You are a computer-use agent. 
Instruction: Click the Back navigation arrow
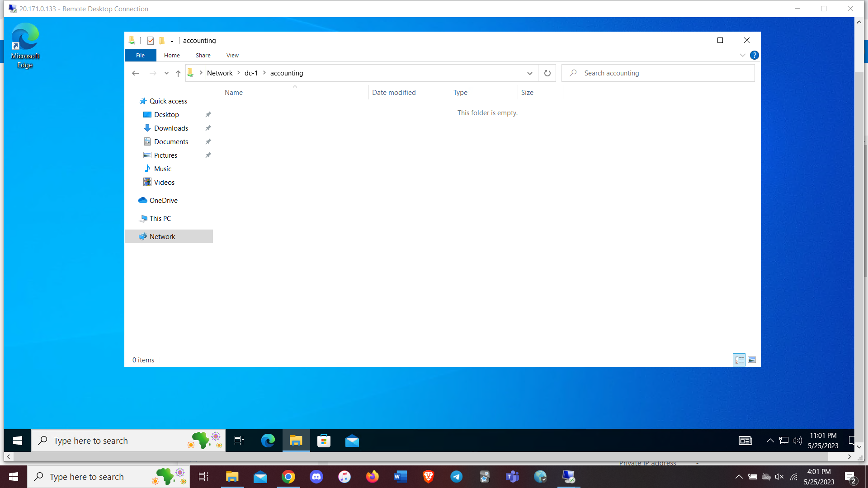click(135, 73)
